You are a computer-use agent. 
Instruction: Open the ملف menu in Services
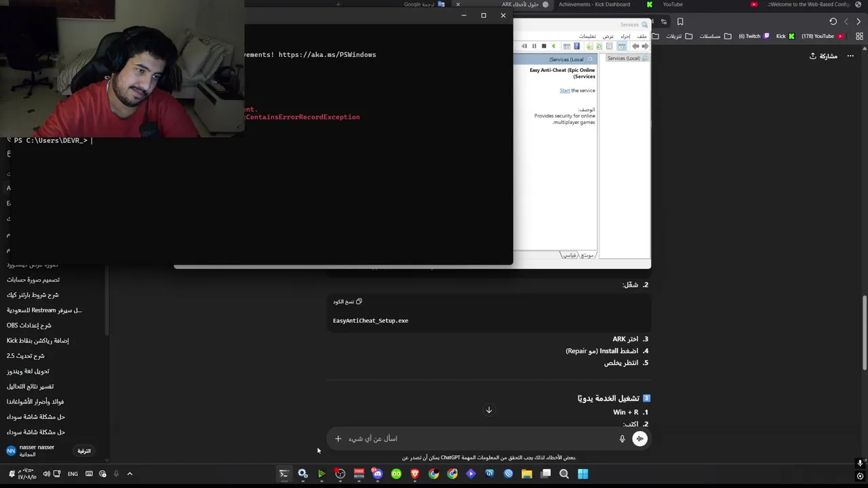642,37
